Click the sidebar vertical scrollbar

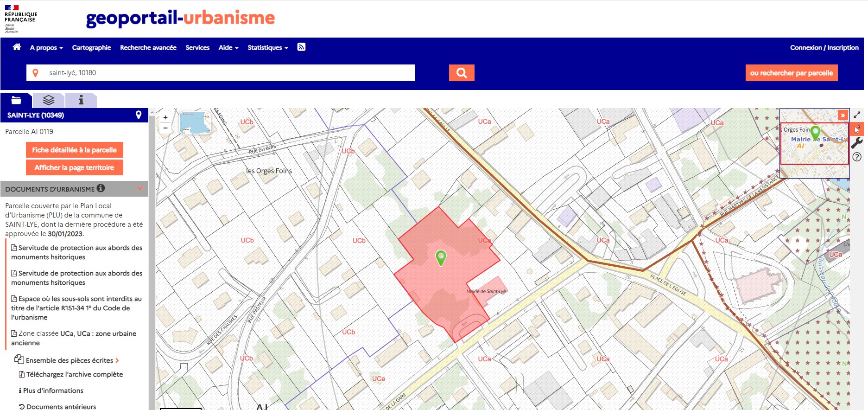(152, 260)
